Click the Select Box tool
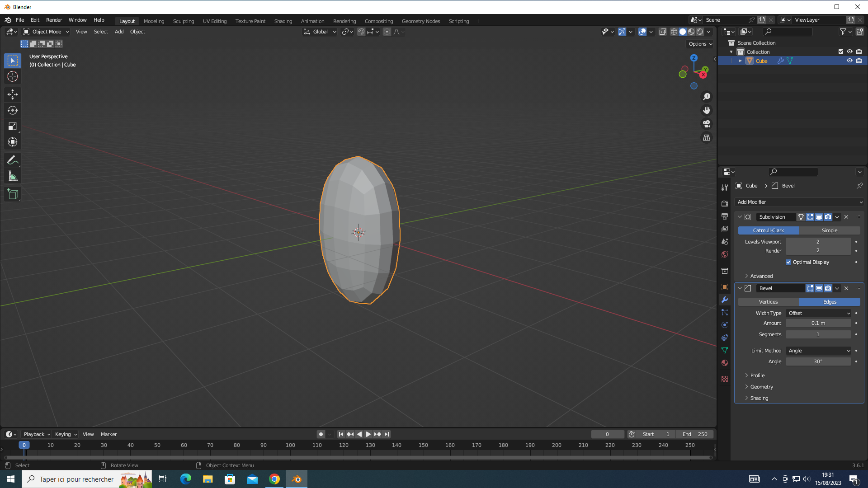The height and width of the screenshot is (488, 868). click(13, 61)
